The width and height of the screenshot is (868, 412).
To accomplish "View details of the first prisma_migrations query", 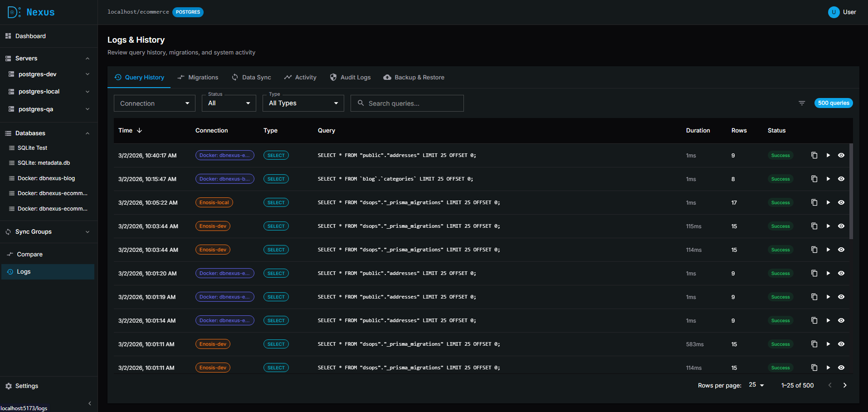I will (x=841, y=202).
